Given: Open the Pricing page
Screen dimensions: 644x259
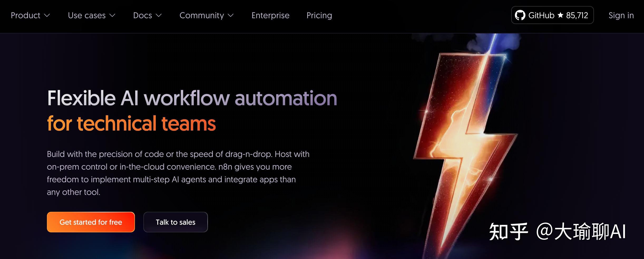Looking at the screenshot, I should pyautogui.click(x=319, y=15).
